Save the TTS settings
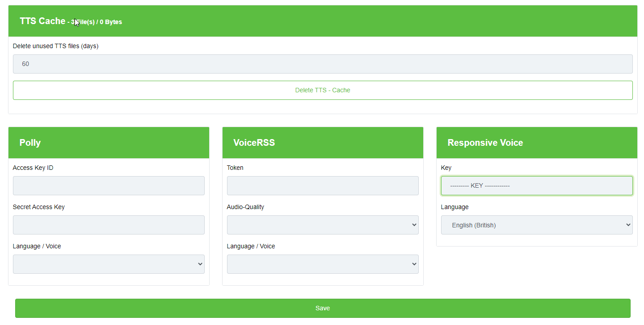This screenshot has height=325, width=644. [322, 308]
